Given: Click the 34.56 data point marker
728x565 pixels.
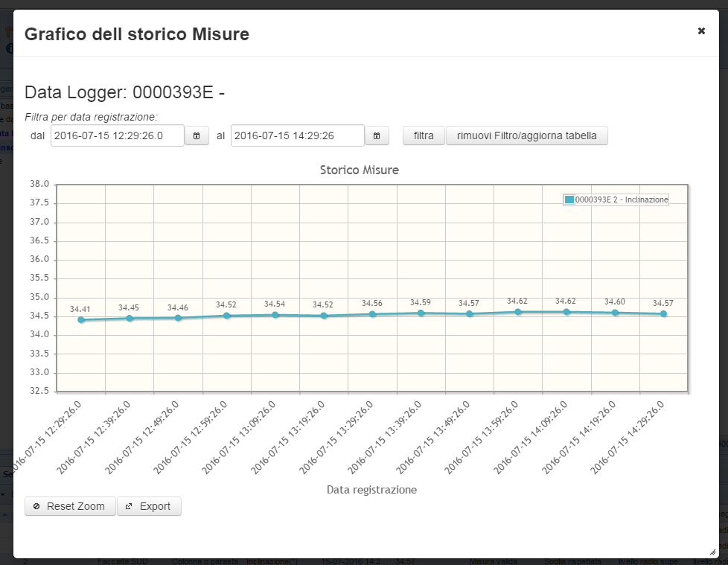Looking at the screenshot, I should (372, 314).
